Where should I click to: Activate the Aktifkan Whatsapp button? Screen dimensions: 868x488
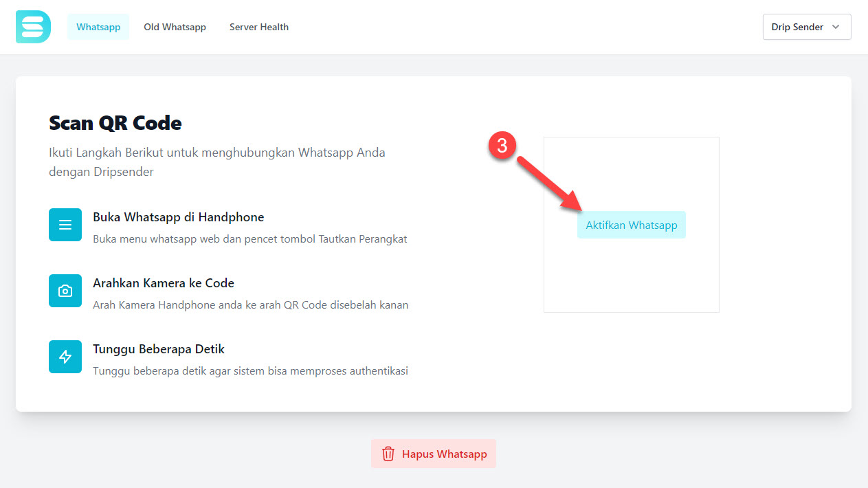(x=632, y=225)
